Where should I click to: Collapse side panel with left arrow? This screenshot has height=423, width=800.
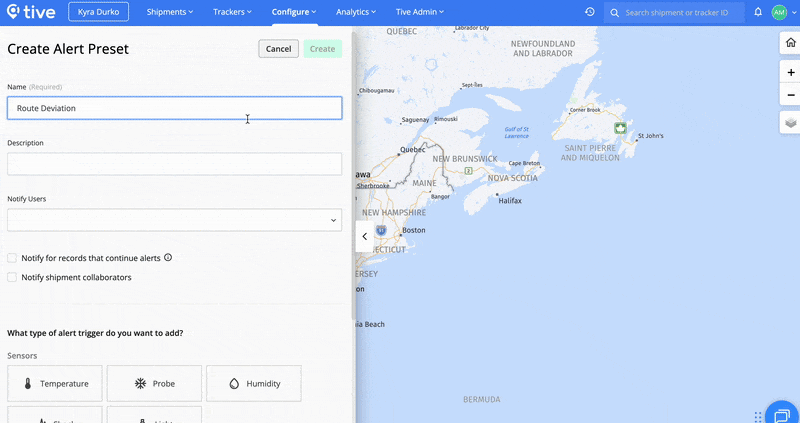click(365, 236)
